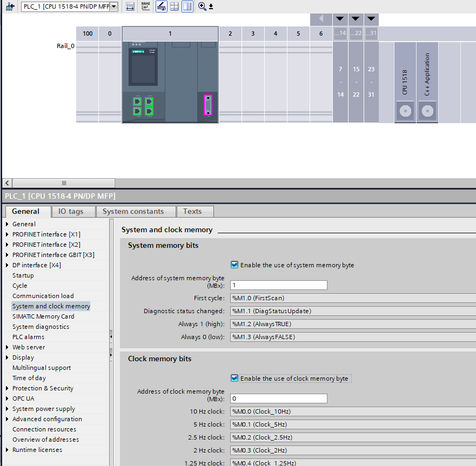This screenshot has height=466, width=476.
Task: Expand System power supply node
Action: coord(7,409)
